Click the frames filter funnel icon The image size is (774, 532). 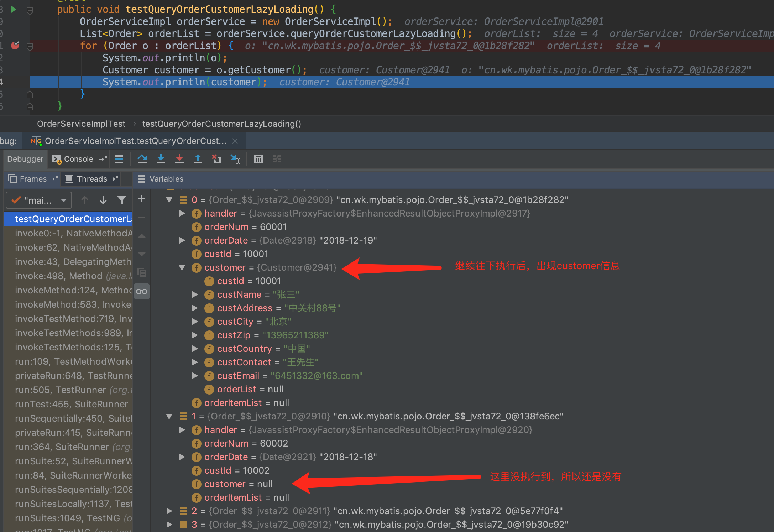click(x=122, y=200)
